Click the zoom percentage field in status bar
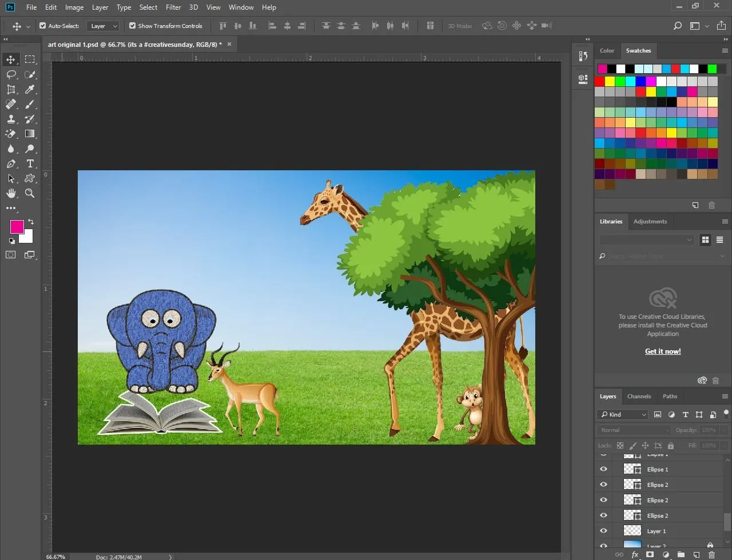732x560 pixels. (55, 556)
